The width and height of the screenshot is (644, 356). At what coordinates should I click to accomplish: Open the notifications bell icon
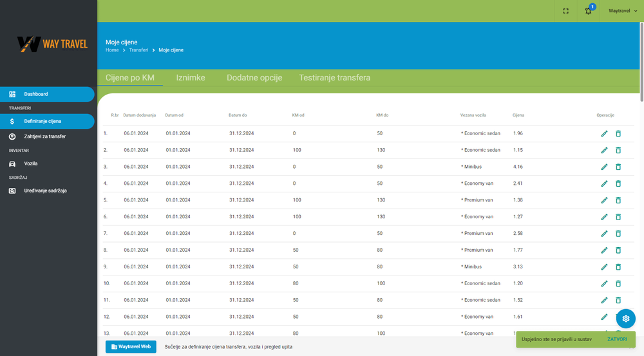point(588,11)
